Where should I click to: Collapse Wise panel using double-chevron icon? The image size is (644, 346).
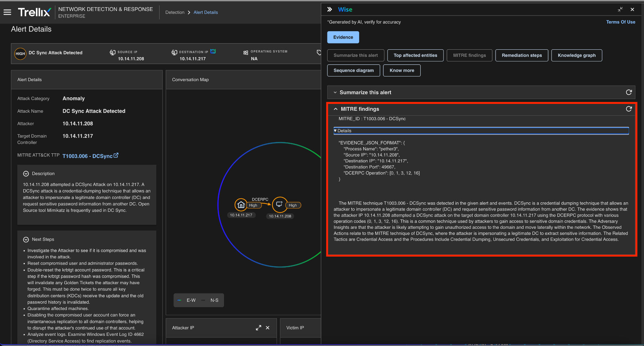click(330, 9)
